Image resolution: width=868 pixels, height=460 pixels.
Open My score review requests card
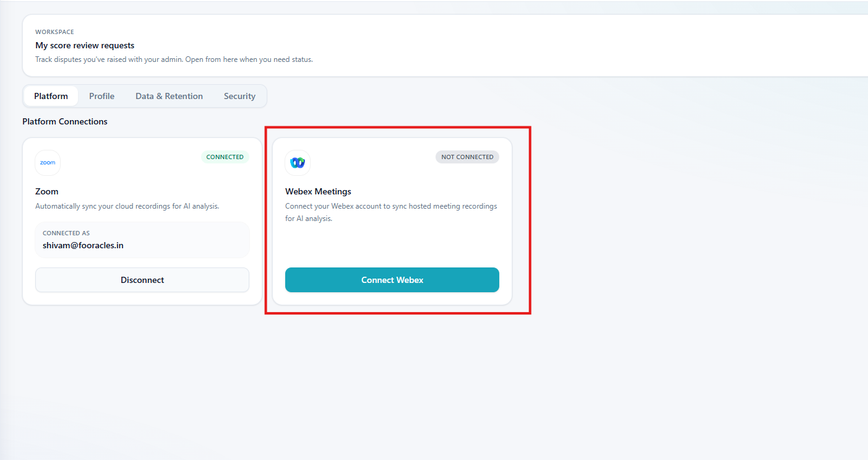pyautogui.click(x=445, y=46)
